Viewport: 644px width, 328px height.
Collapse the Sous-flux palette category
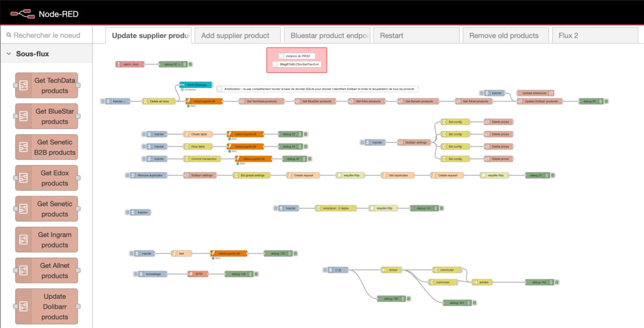click(10, 54)
